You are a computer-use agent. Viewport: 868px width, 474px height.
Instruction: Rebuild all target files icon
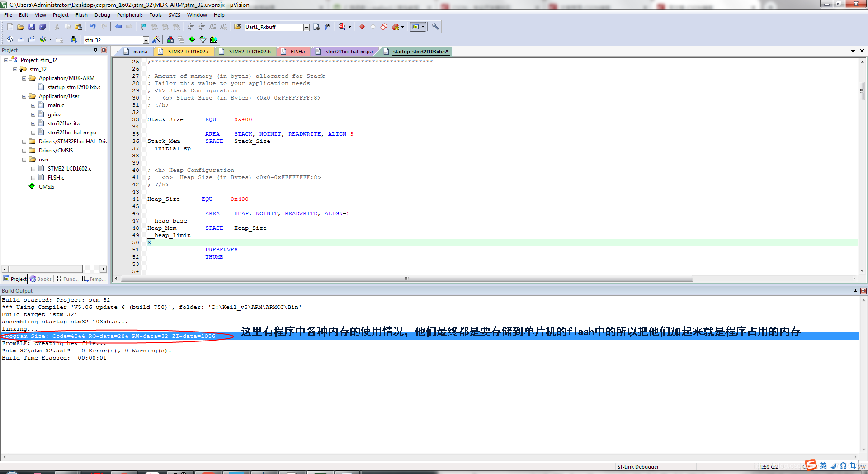click(32, 39)
